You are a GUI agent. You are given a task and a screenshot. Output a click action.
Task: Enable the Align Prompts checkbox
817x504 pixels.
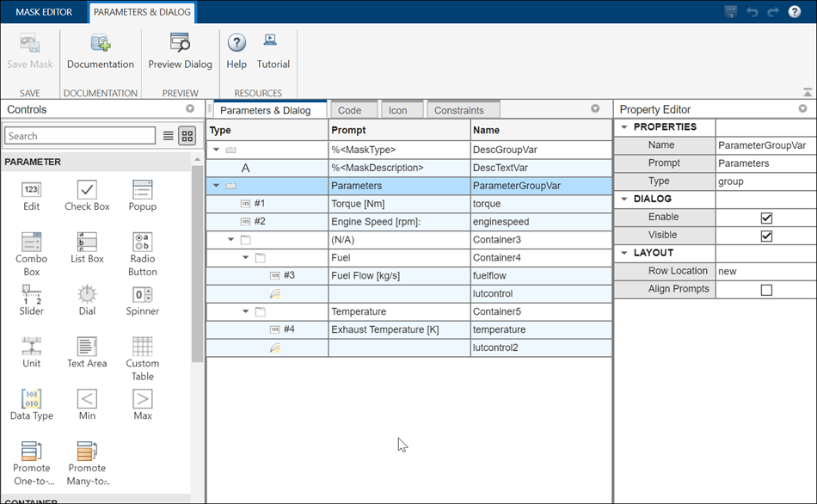point(766,290)
